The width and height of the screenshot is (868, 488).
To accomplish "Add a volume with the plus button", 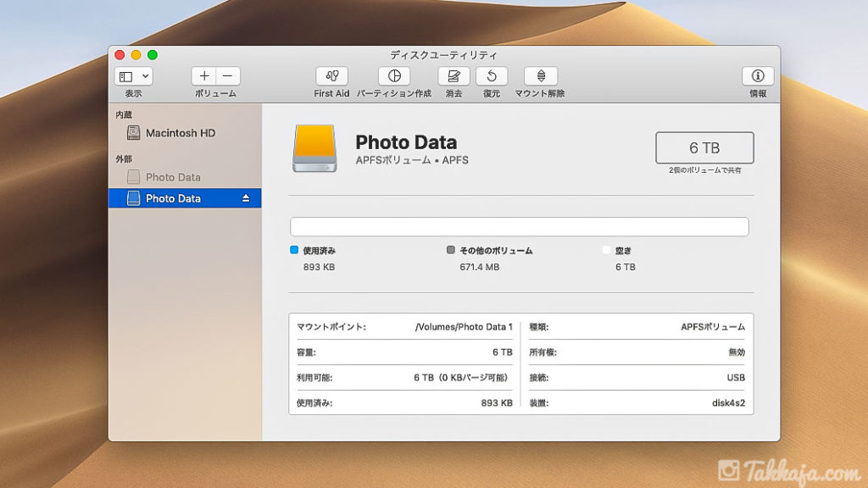I will click(204, 76).
